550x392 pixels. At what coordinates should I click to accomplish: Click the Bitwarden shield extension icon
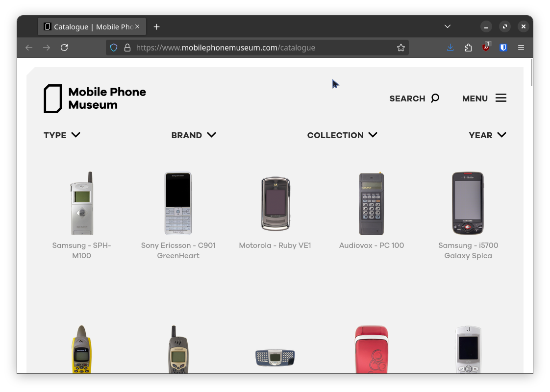(x=503, y=48)
